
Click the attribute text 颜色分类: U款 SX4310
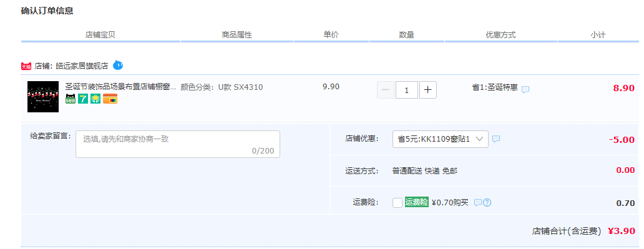click(x=222, y=87)
